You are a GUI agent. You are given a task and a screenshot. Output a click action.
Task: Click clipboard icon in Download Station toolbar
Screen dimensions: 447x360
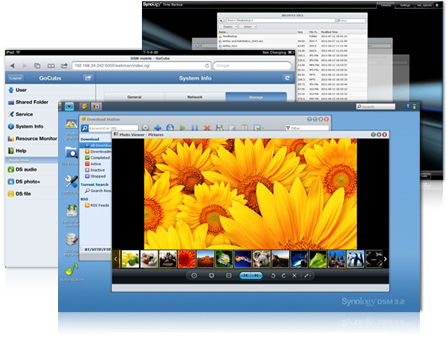[244, 128]
